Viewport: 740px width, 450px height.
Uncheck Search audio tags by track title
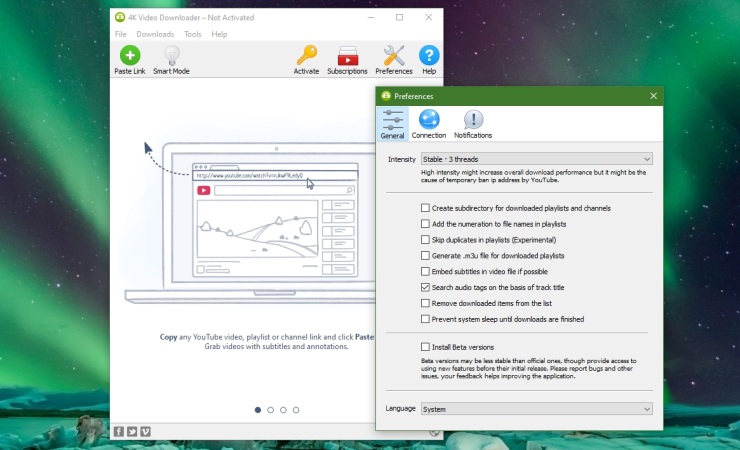(425, 287)
